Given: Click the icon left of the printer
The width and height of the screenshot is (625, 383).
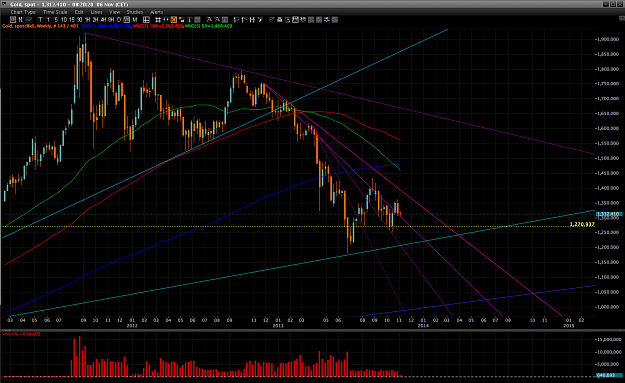Looking at the screenshot, I should (271, 20).
